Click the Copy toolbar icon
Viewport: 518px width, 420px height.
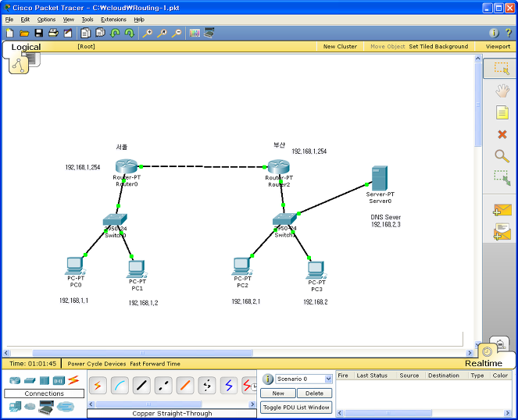coord(86,33)
